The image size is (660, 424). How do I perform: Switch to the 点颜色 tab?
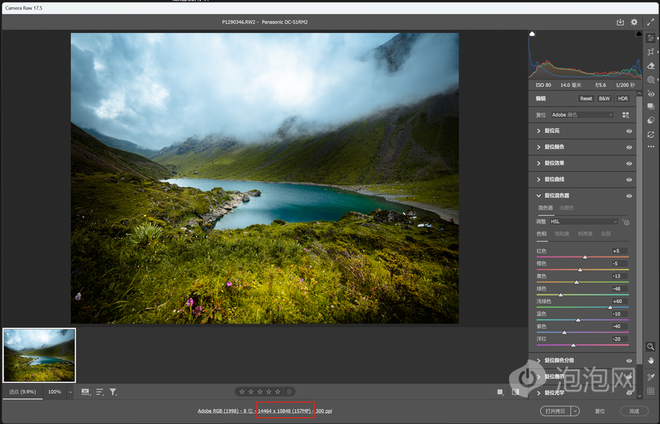point(567,208)
